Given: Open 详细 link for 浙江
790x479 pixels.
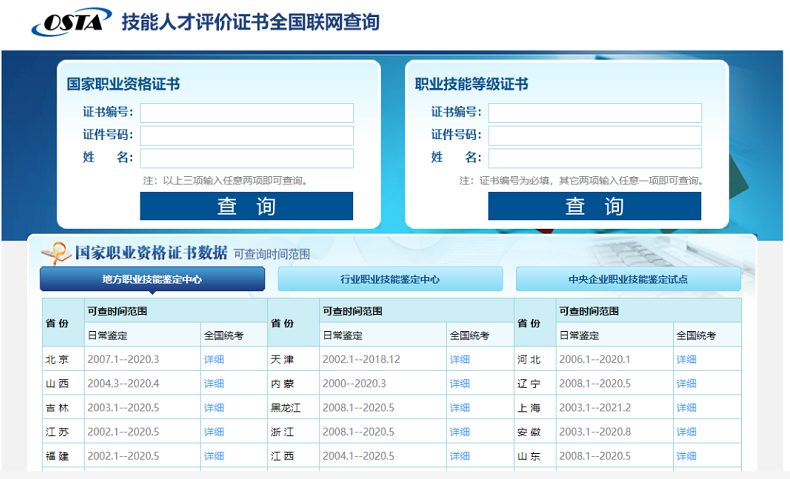Looking at the screenshot, I should tap(460, 432).
